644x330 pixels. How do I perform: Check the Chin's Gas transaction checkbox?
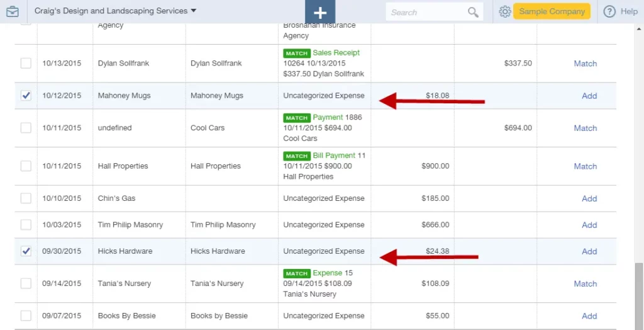click(26, 198)
